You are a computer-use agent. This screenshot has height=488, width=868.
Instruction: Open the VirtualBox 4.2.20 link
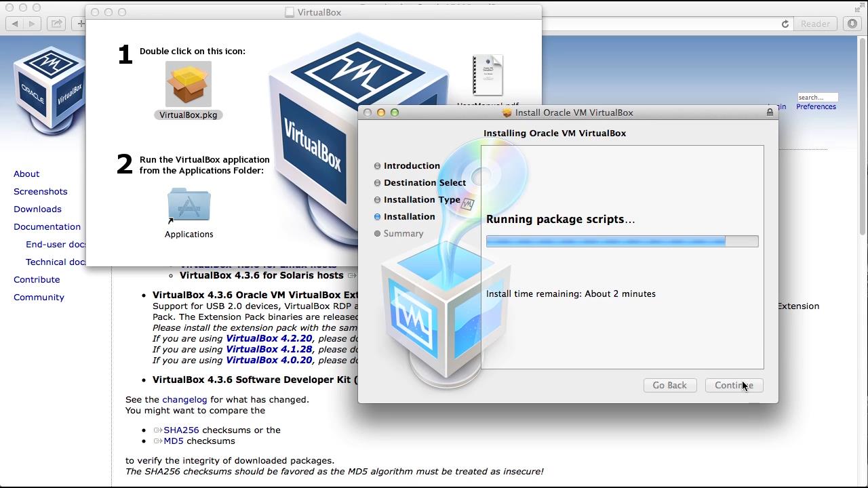pyautogui.click(x=269, y=338)
